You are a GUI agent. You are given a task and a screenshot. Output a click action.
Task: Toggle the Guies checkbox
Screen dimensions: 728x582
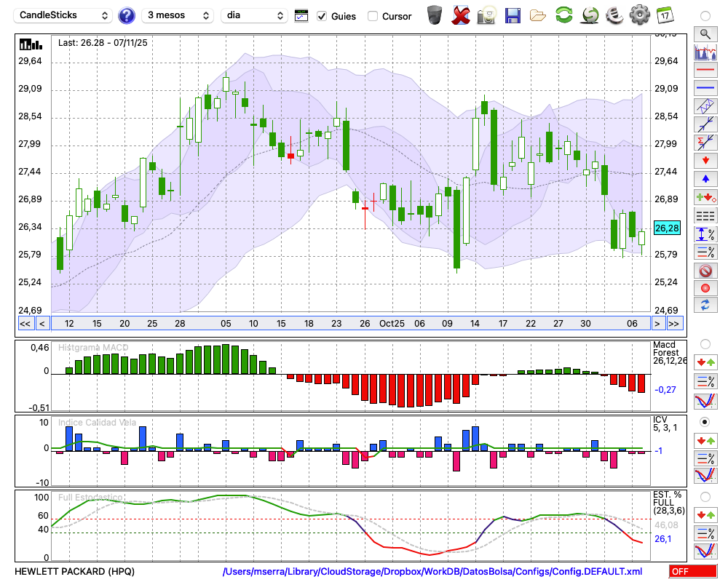(322, 16)
